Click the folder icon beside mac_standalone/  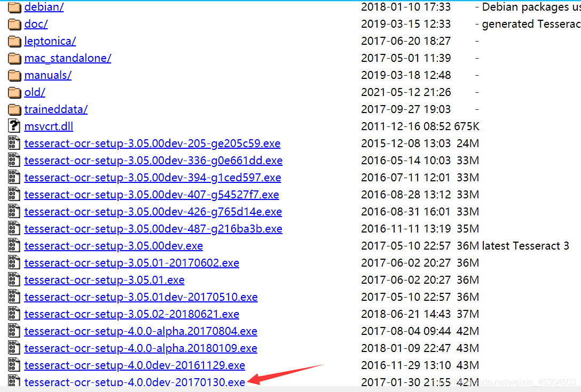[x=14, y=58]
